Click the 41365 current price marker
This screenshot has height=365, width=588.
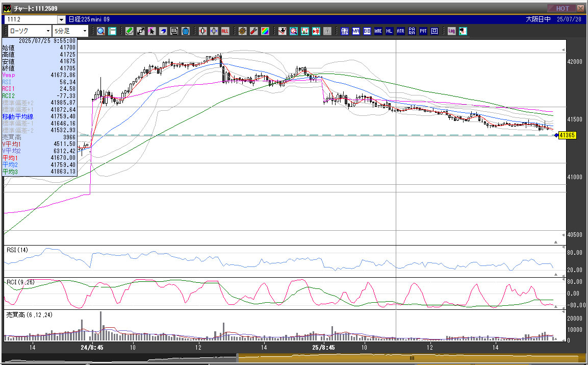(x=567, y=135)
